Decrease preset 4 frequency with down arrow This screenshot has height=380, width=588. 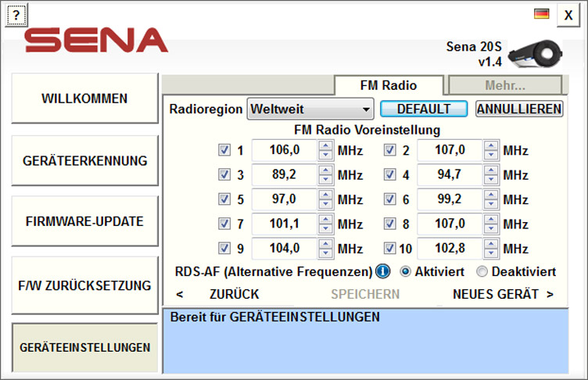point(491,179)
